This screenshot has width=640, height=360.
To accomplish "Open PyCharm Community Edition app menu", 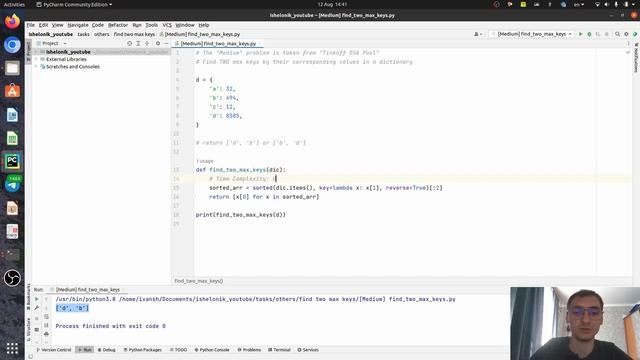I will click(x=74, y=4).
